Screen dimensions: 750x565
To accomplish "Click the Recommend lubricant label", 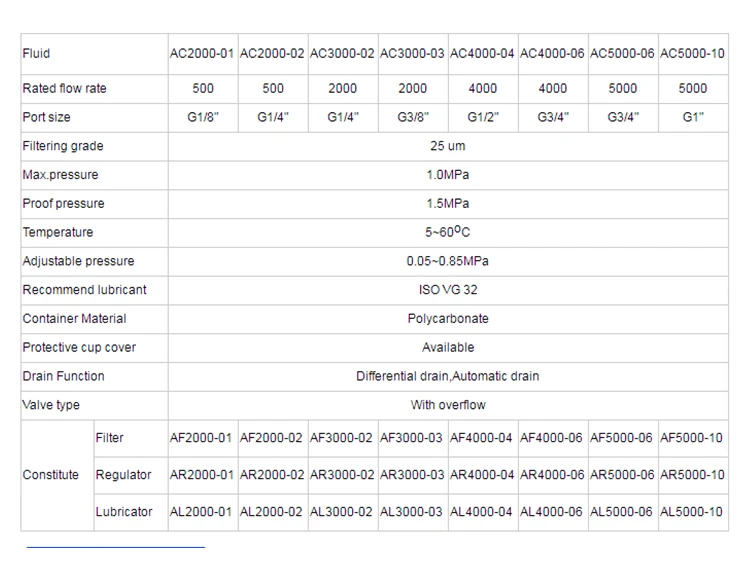I will click(x=85, y=289).
